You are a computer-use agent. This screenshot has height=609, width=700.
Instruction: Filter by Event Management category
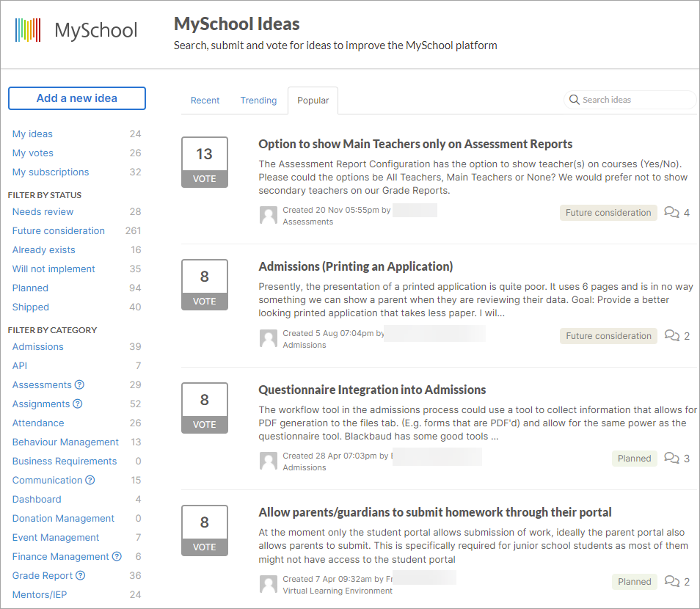pyautogui.click(x=56, y=538)
